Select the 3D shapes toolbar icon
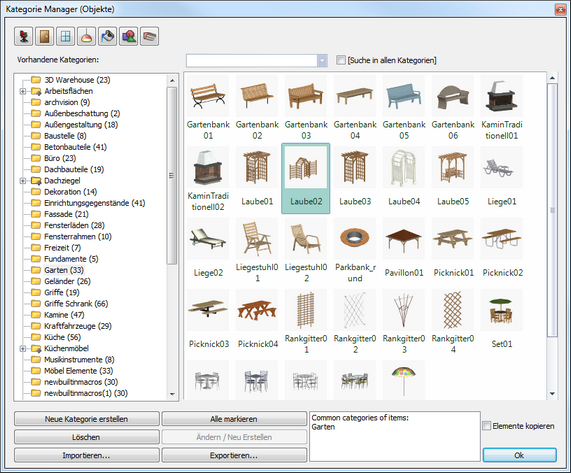This screenshot has width=571, height=473. point(129,36)
